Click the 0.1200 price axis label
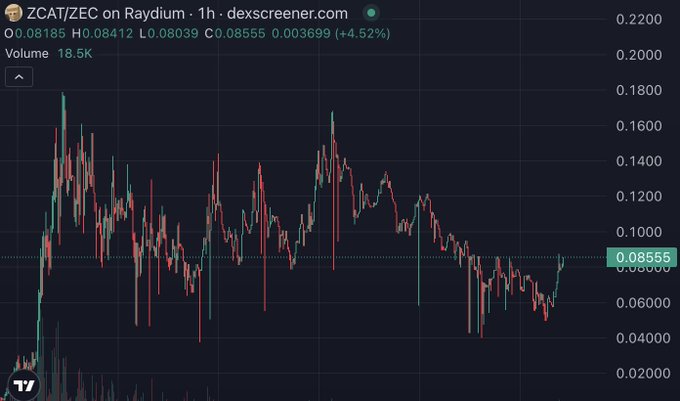The width and height of the screenshot is (680, 401). coord(639,196)
